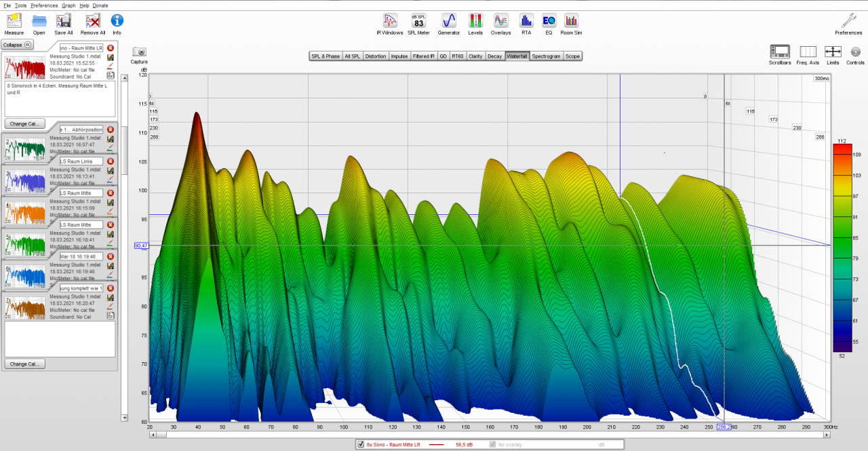This screenshot has height=451, width=868.
Task: Open cal data icon of measurement 7
Action: point(110,315)
